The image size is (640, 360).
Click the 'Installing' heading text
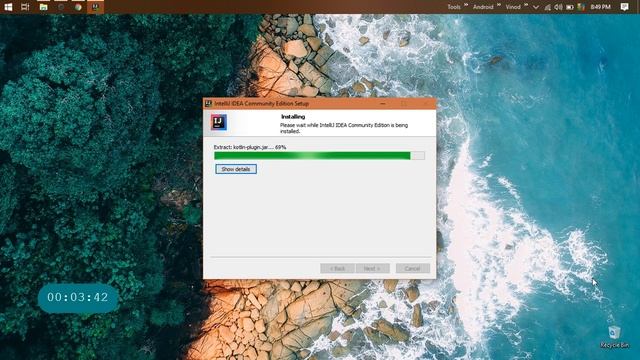click(293, 117)
